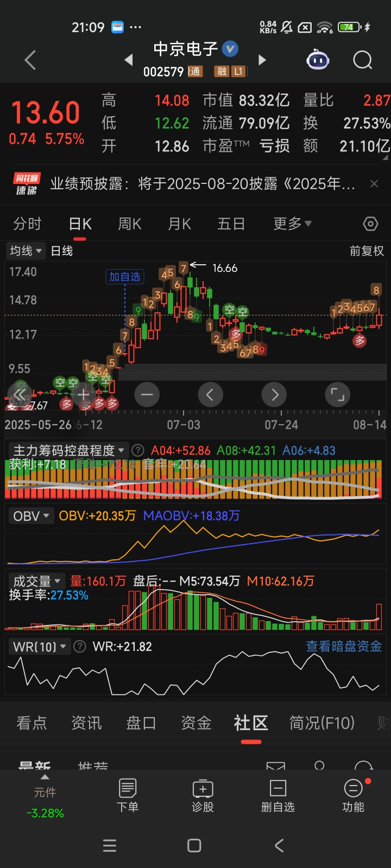Select the 分时 chart tab
The height and width of the screenshot is (868, 391).
pos(27,224)
